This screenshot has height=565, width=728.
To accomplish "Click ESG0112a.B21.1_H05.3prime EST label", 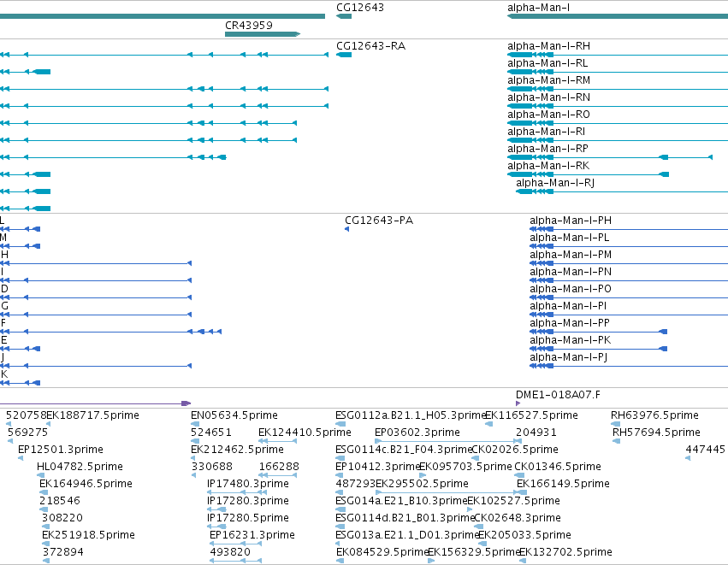I will 411,415.
